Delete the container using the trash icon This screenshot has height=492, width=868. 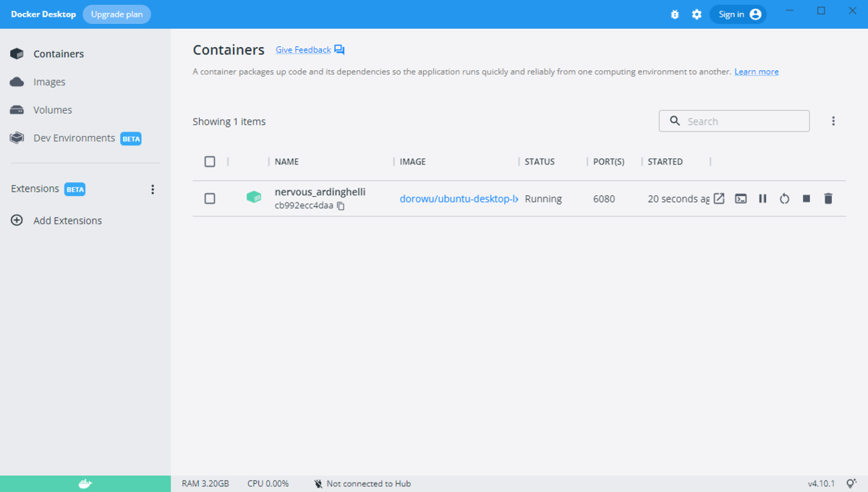click(x=827, y=198)
